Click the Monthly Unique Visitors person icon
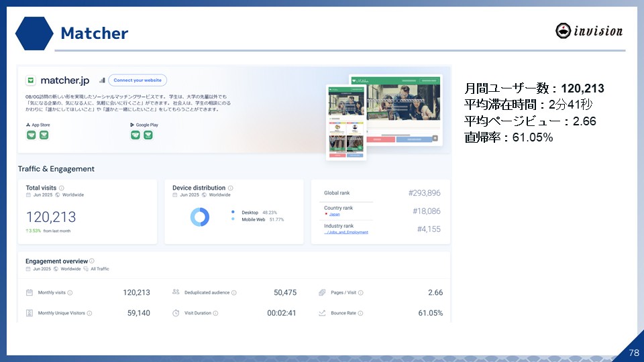Viewport: 644px width, 362px height. coord(29,313)
